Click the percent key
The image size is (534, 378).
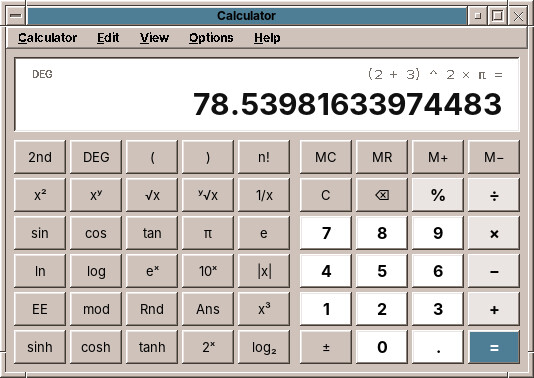point(438,195)
